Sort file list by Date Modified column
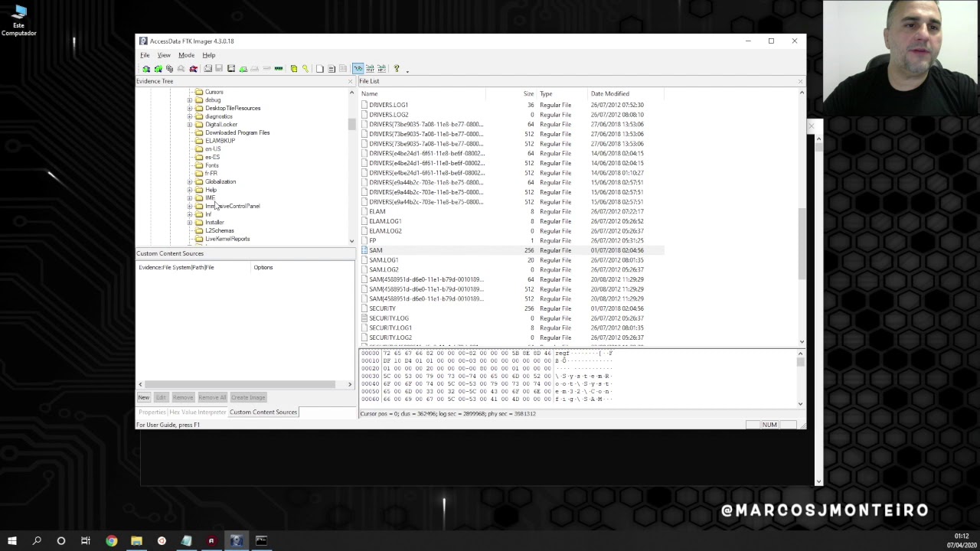 [x=626, y=93]
